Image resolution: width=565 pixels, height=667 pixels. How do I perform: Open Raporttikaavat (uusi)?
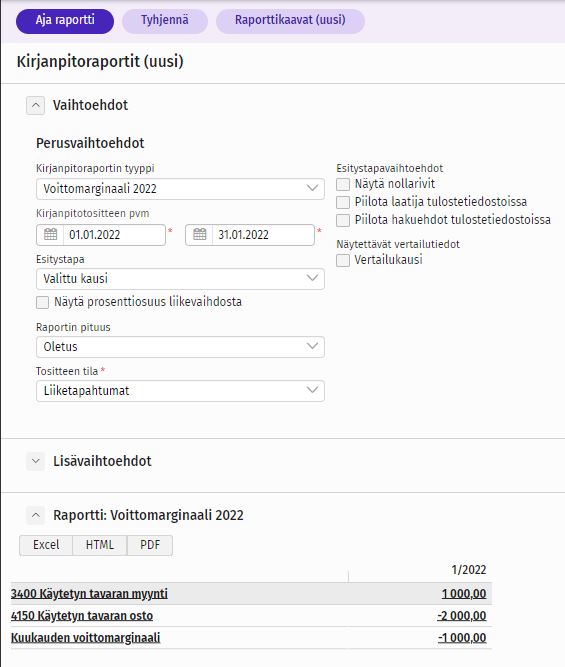click(x=290, y=21)
